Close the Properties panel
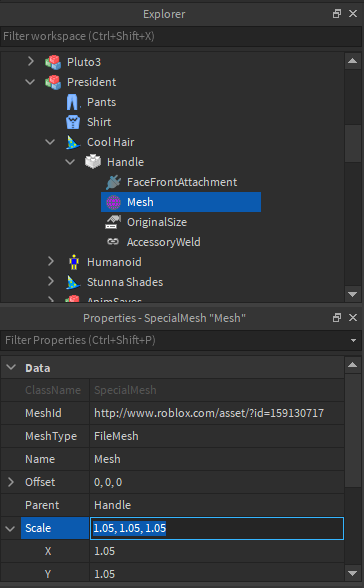The image size is (364, 588). click(353, 318)
